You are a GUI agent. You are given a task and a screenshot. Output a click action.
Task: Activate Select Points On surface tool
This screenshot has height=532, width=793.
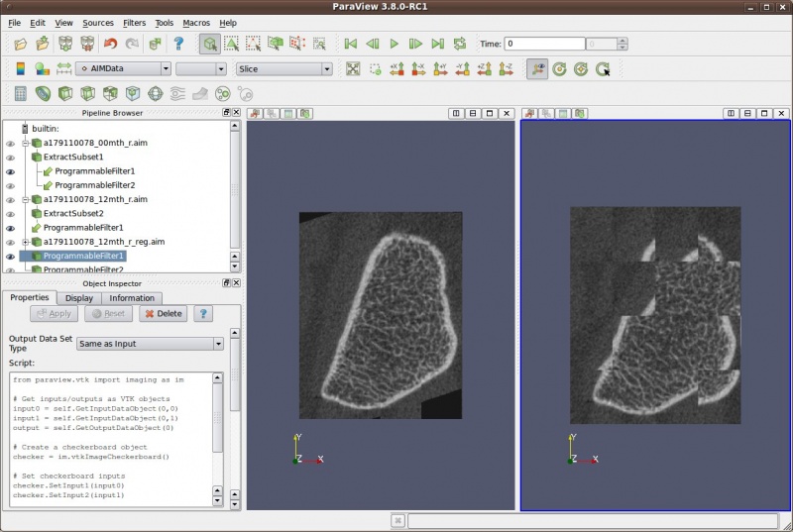click(x=231, y=44)
